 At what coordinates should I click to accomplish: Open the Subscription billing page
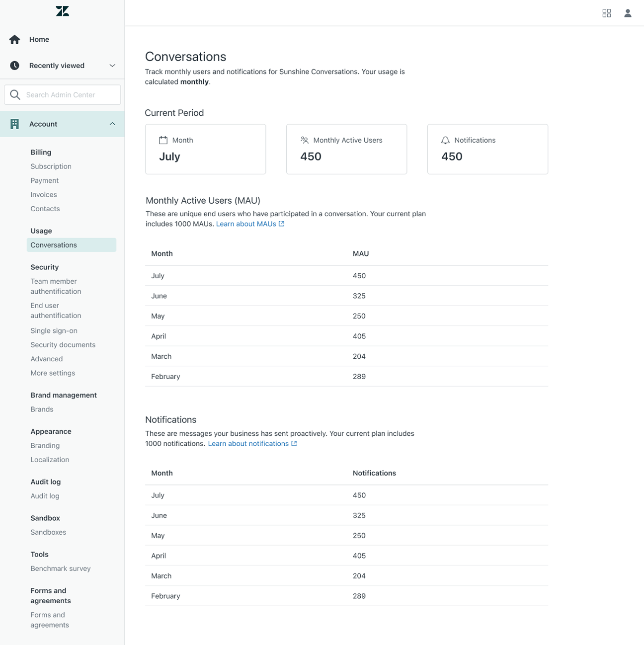[51, 166]
